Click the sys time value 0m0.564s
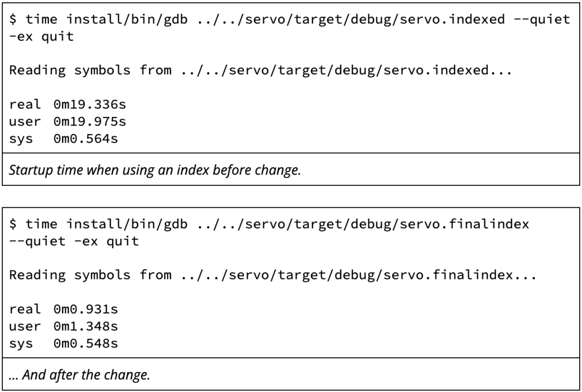Image resolution: width=582 pixels, height=392 pixels. point(86,138)
